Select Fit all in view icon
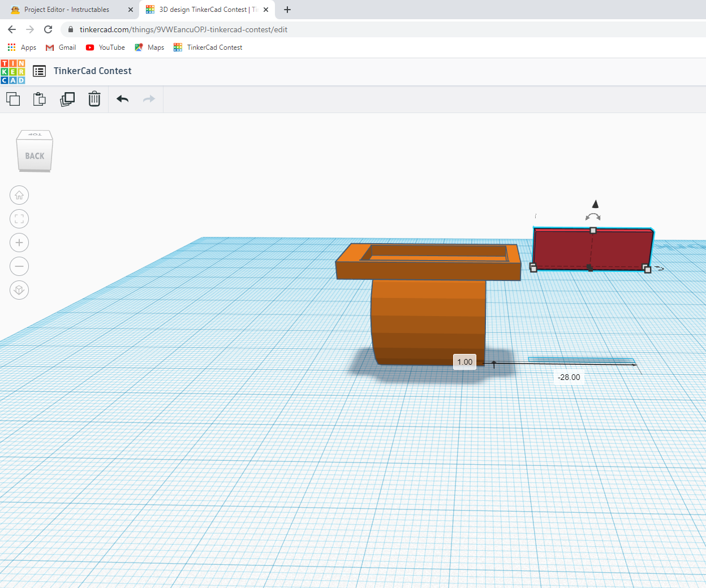 (x=19, y=219)
